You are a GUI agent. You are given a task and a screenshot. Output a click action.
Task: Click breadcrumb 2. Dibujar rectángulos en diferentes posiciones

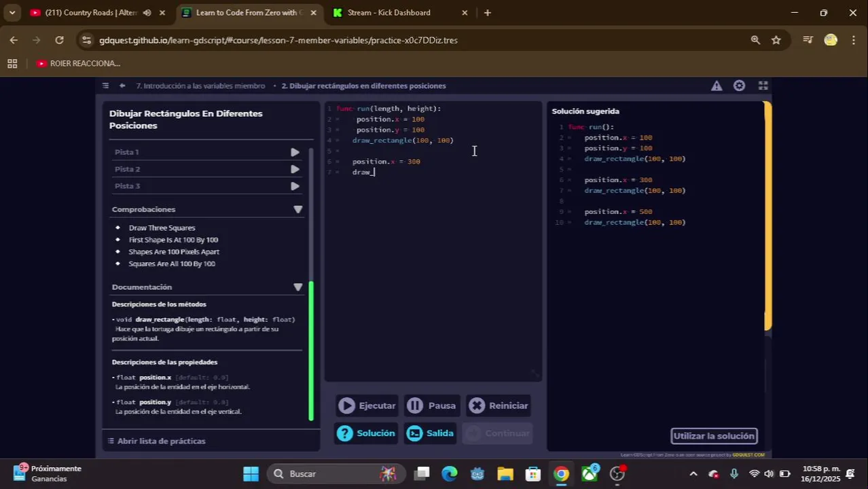pos(363,86)
